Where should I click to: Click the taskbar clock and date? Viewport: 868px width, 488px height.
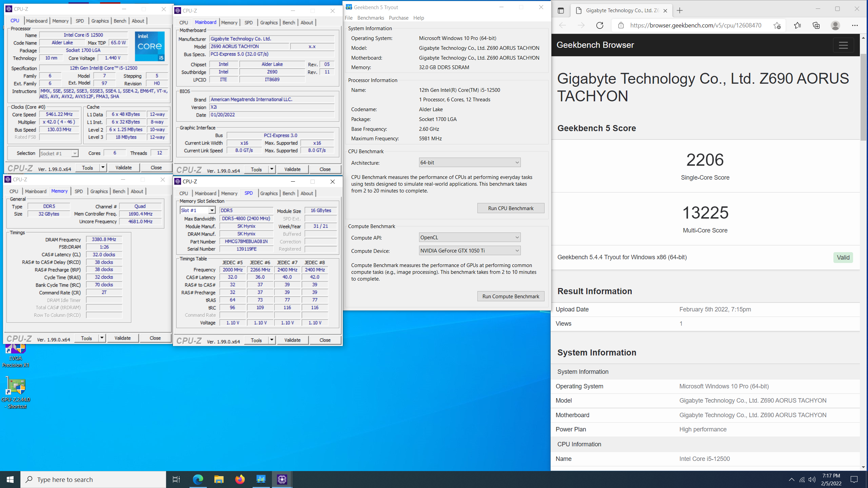click(831, 479)
